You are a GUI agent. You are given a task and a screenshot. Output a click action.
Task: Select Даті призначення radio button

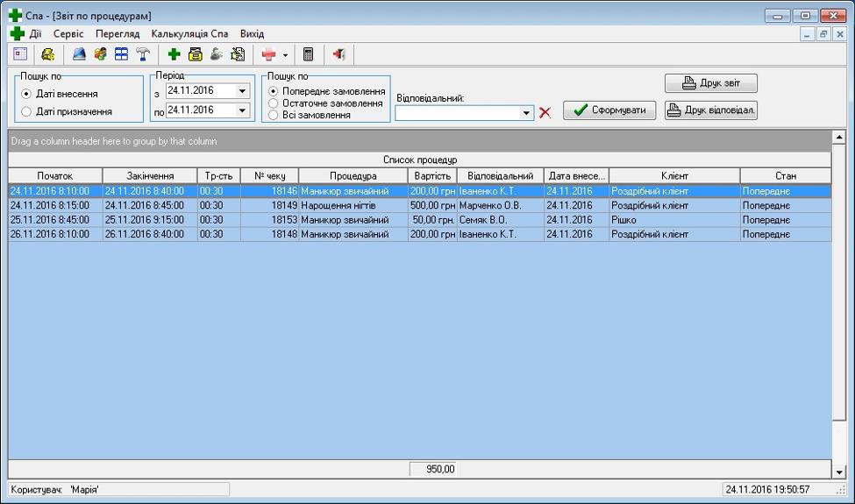pyautogui.click(x=26, y=111)
